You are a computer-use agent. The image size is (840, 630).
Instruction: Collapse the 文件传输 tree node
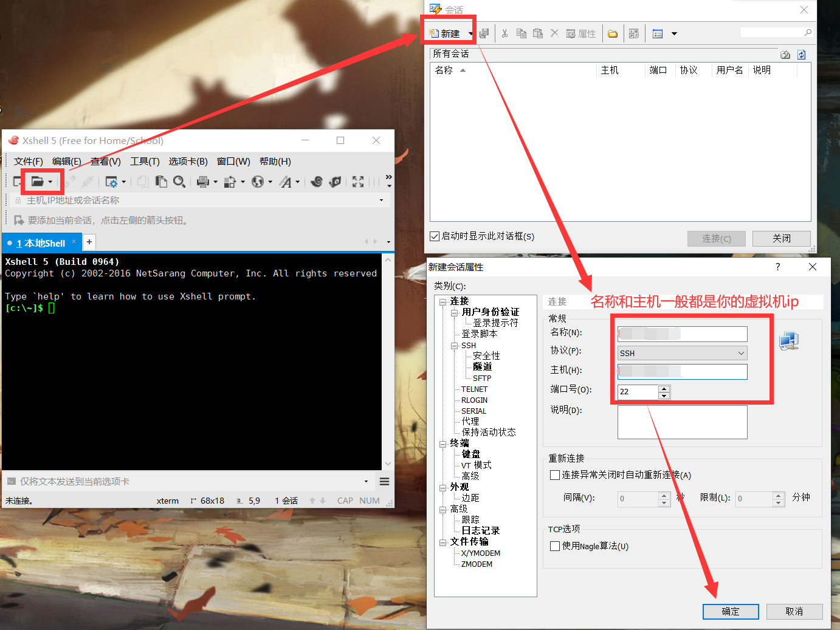click(443, 543)
